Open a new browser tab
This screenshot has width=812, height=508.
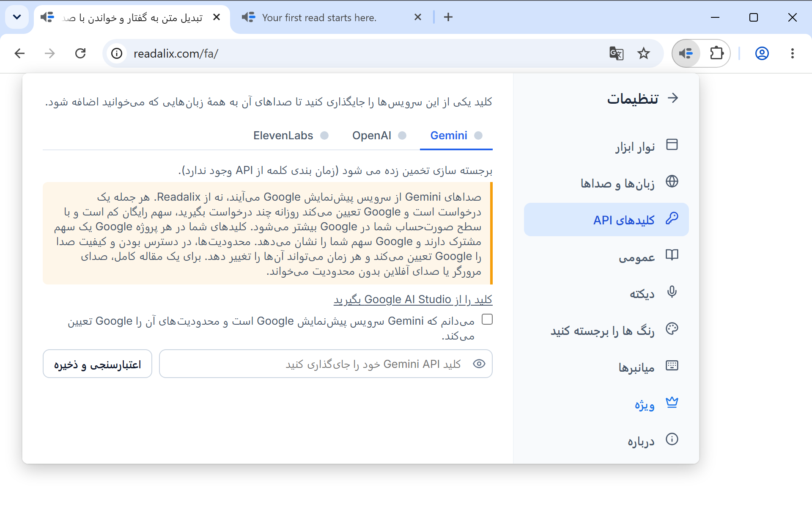(x=448, y=17)
